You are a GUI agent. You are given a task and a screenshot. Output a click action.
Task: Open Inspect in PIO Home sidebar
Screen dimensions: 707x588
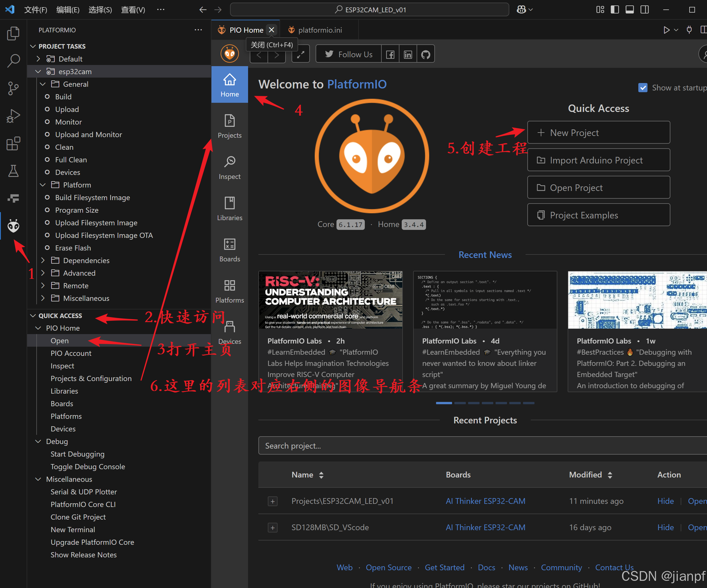tap(229, 167)
